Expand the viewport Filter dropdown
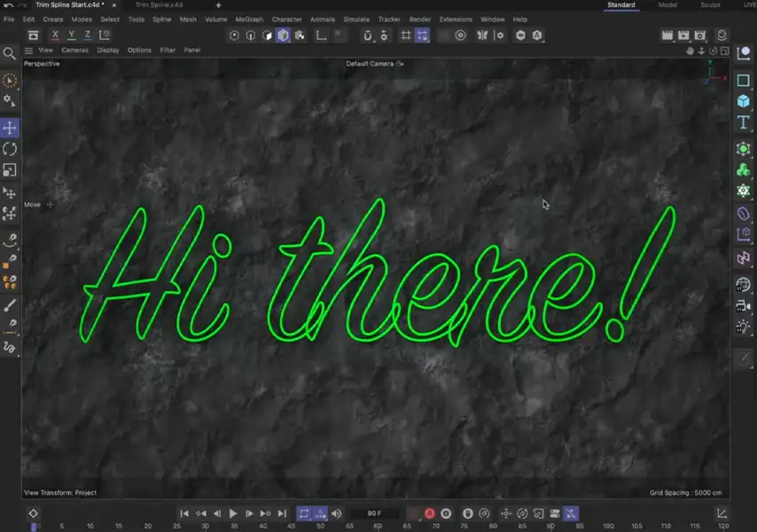The height and width of the screenshot is (532, 757). (x=168, y=51)
